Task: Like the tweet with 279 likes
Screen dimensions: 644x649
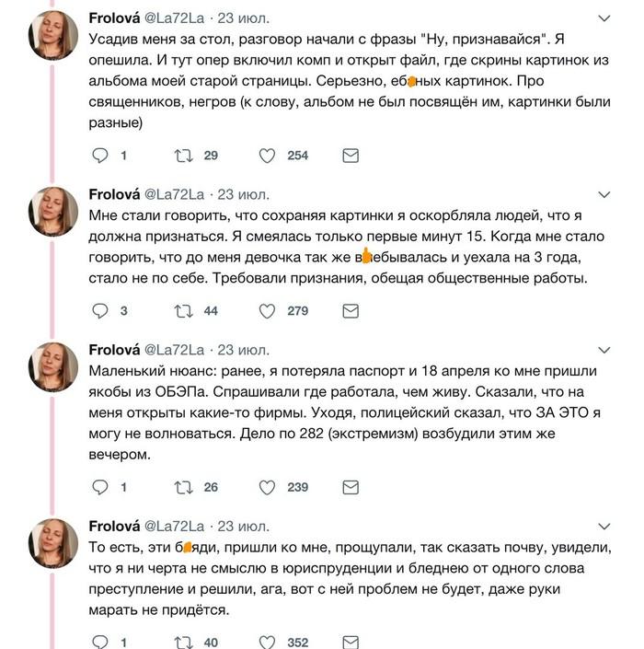Action: click(267, 310)
